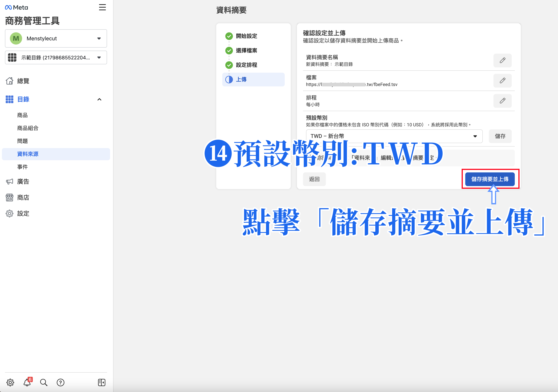Open 事件 in sidebar

pos(22,167)
